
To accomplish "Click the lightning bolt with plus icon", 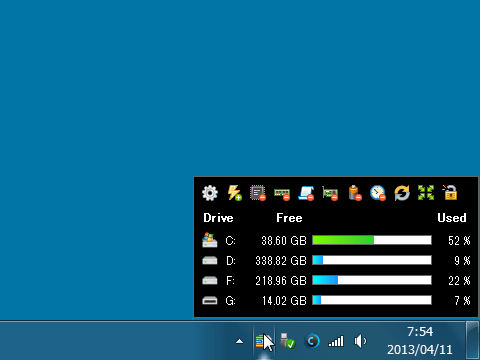I will tap(234, 193).
